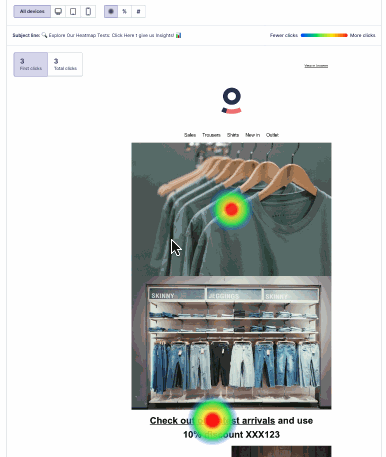Open the Shirts navigation link
Image resolution: width=386 pixels, height=457 pixels.
point(233,135)
